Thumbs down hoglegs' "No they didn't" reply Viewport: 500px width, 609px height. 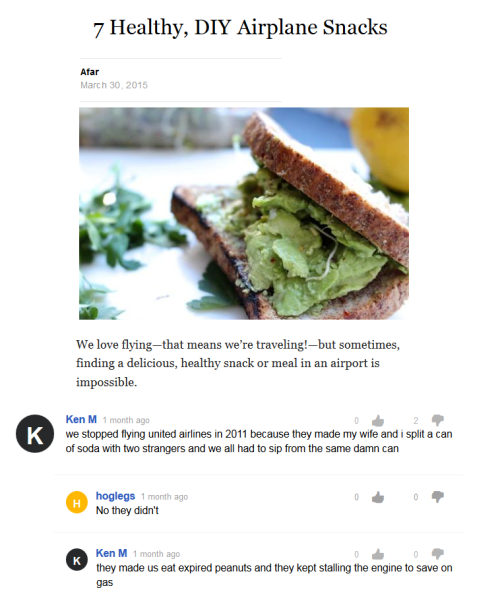click(x=437, y=497)
